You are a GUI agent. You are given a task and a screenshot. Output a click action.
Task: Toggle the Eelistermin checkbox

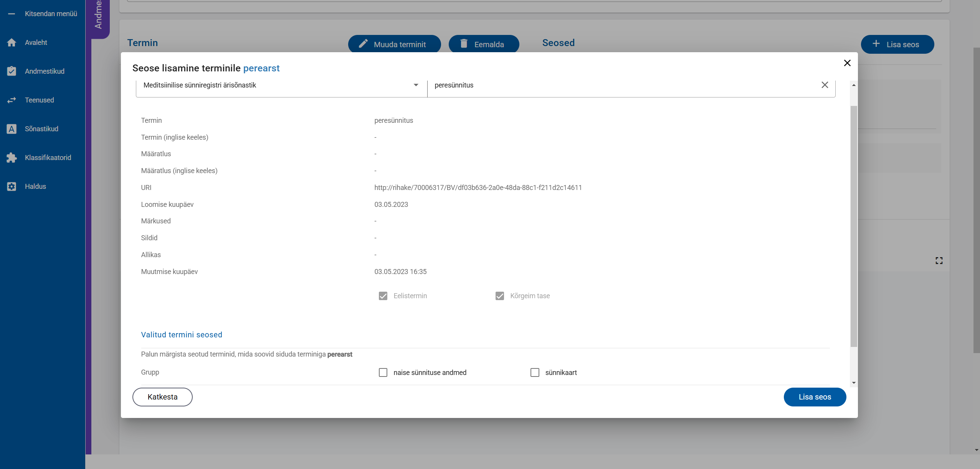tap(383, 296)
